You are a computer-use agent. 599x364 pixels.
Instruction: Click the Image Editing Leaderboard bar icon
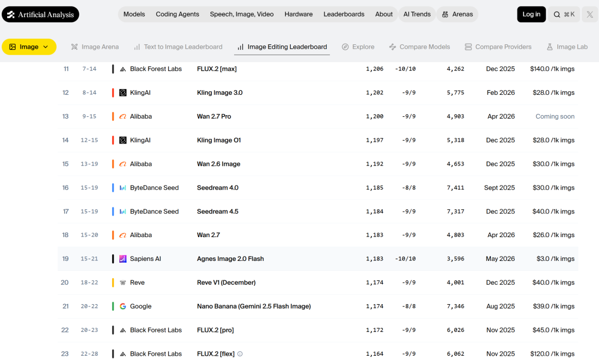pyautogui.click(x=240, y=47)
